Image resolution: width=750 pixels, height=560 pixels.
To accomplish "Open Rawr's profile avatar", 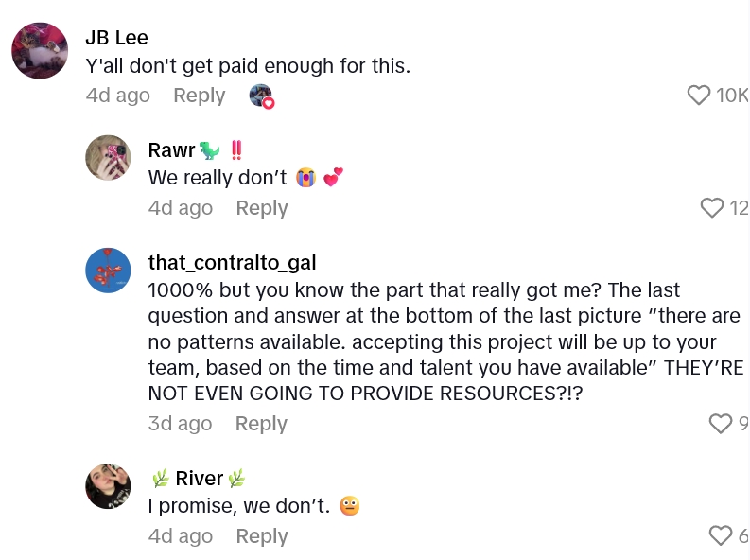I will (x=108, y=158).
